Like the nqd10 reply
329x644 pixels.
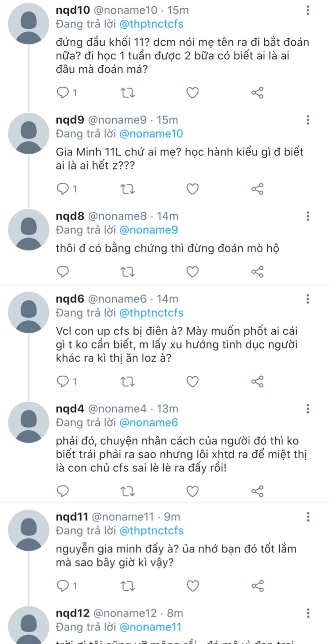tap(193, 93)
